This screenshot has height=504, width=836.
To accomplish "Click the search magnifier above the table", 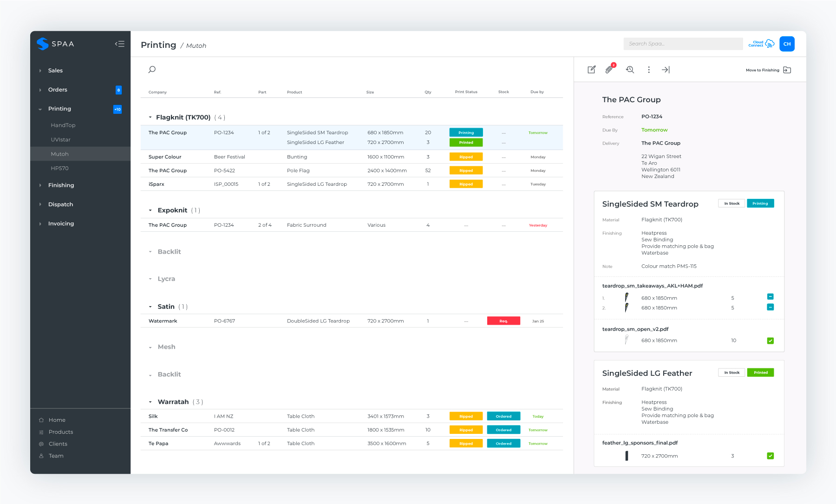I will click(x=152, y=70).
